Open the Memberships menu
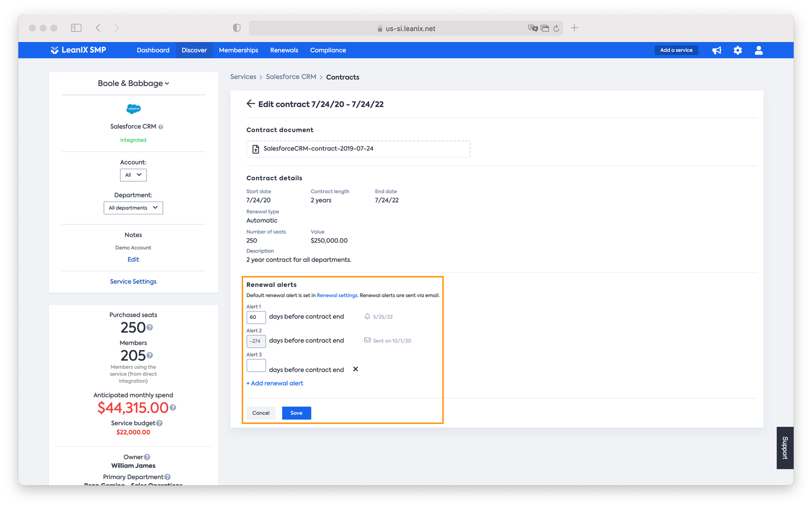812x508 pixels. (239, 51)
